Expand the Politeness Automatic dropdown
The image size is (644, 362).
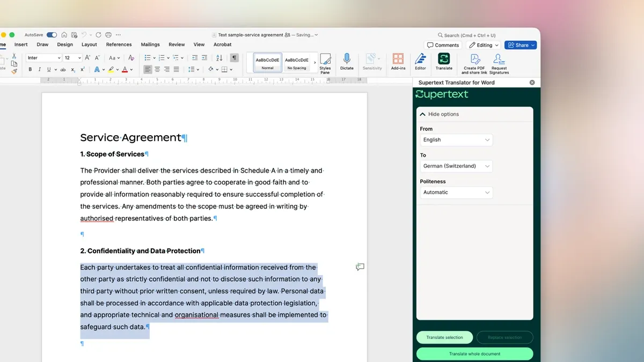[456, 193]
